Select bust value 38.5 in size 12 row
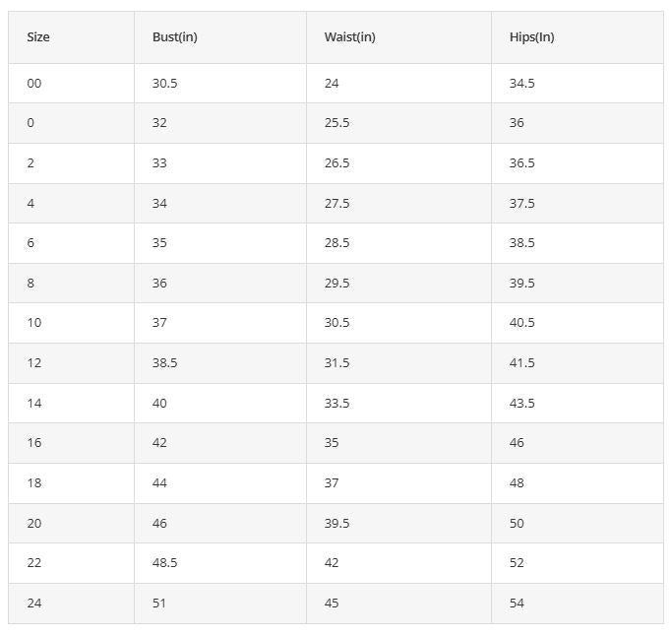Screen dimensions: 672x636 [165, 363]
